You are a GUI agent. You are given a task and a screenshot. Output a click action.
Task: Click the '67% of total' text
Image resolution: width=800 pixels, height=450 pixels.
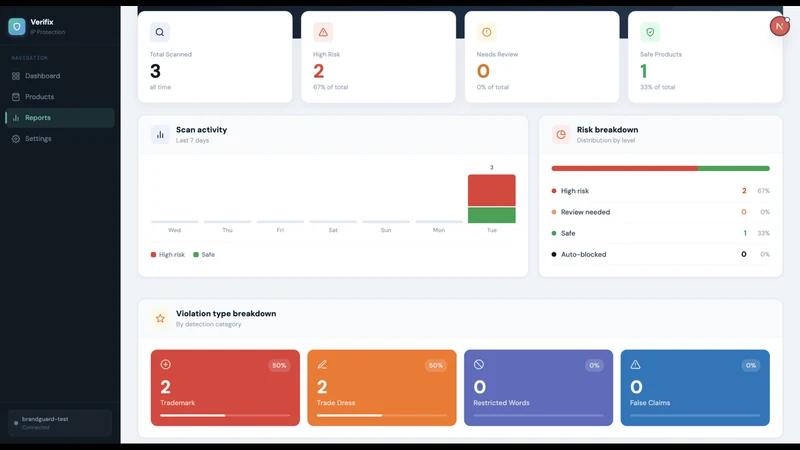331,87
